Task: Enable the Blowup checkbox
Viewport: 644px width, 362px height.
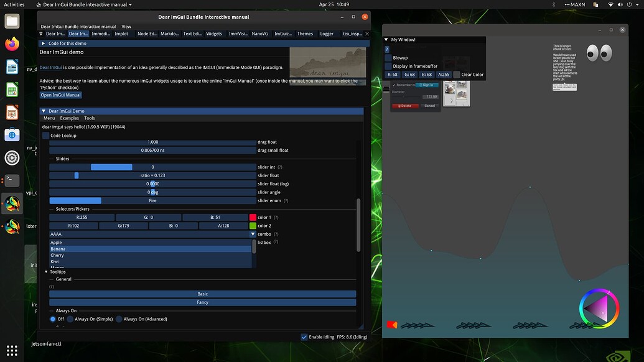Action: [388, 58]
